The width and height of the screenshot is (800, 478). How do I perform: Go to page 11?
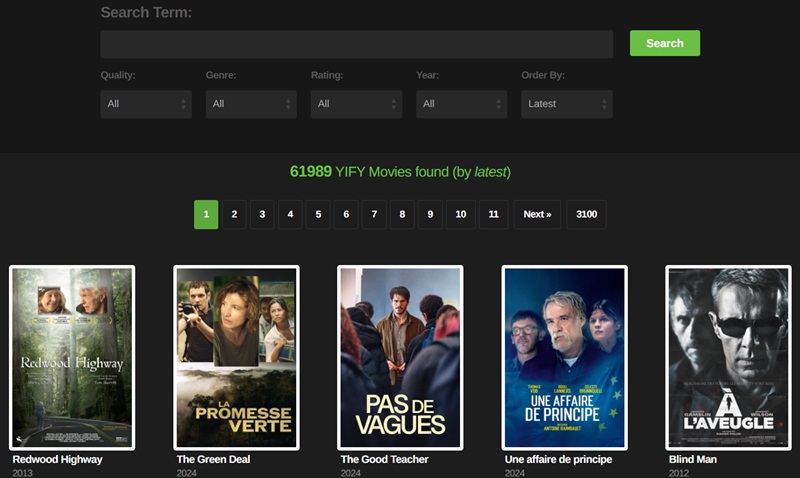point(493,214)
